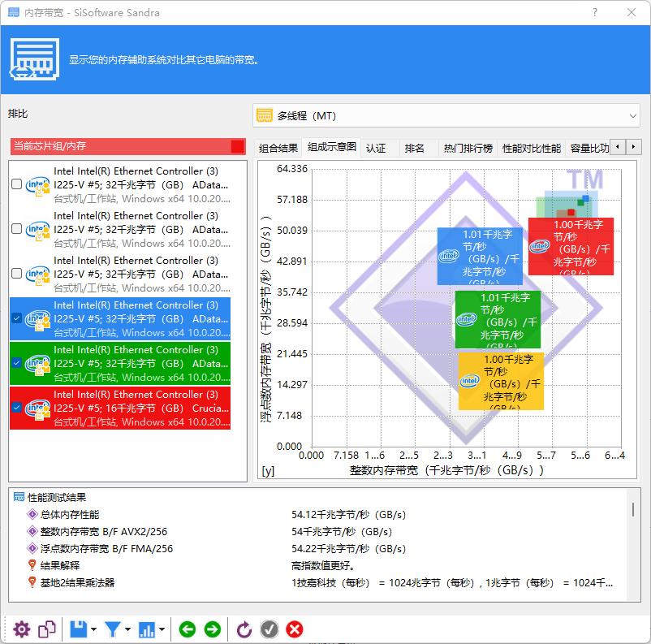Go forward with the green right arrow

coord(213,629)
